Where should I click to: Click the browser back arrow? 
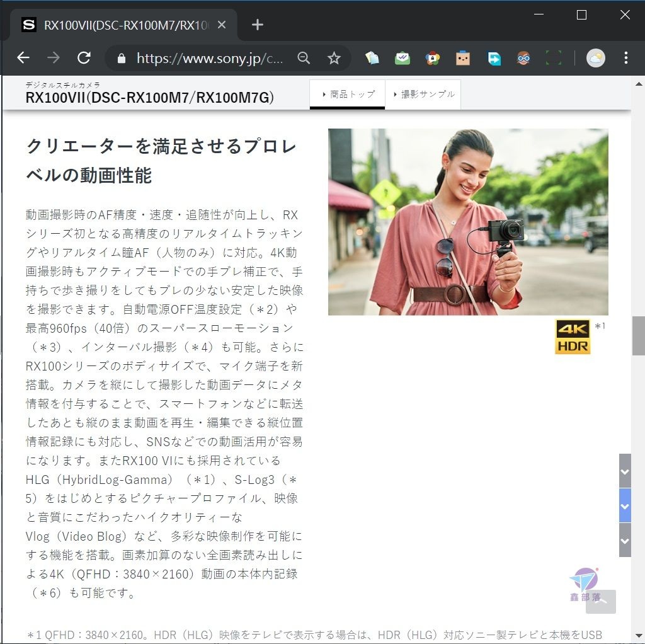click(23, 57)
